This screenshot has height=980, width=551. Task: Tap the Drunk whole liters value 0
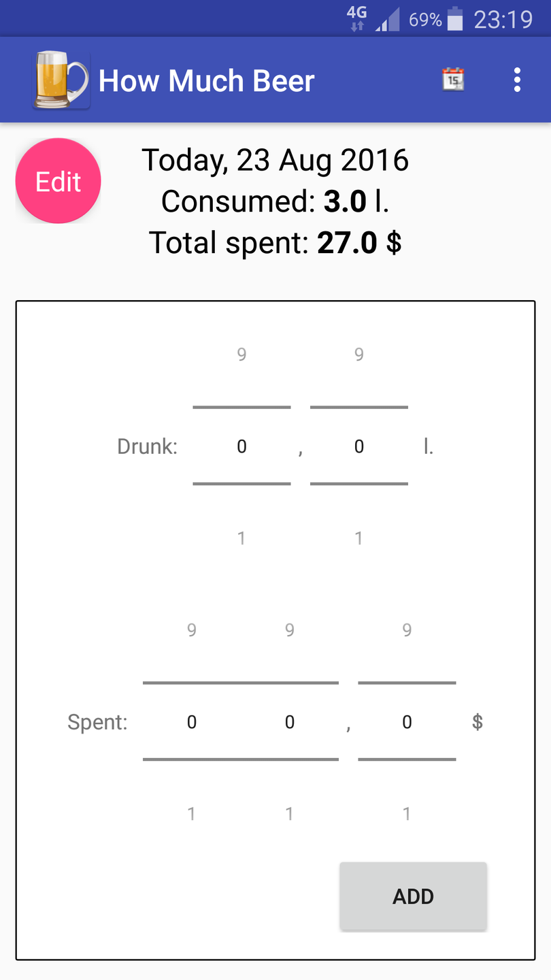241,446
